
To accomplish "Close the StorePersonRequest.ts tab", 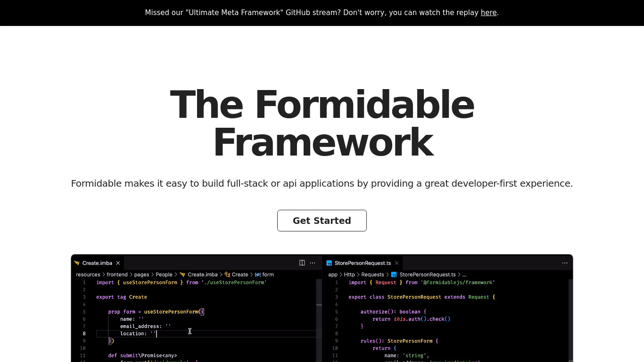I will 396,263.
